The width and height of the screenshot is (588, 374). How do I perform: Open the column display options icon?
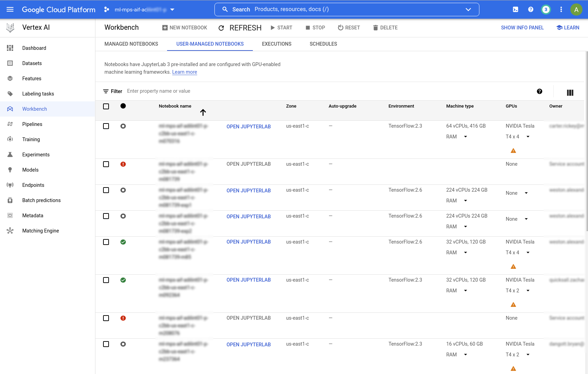pyautogui.click(x=570, y=92)
